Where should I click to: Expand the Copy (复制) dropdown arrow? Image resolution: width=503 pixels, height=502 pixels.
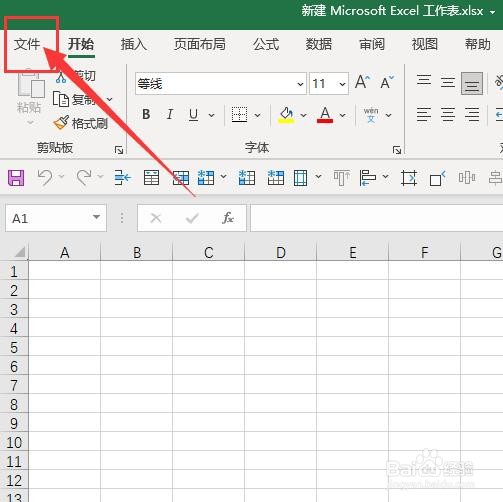[109, 99]
